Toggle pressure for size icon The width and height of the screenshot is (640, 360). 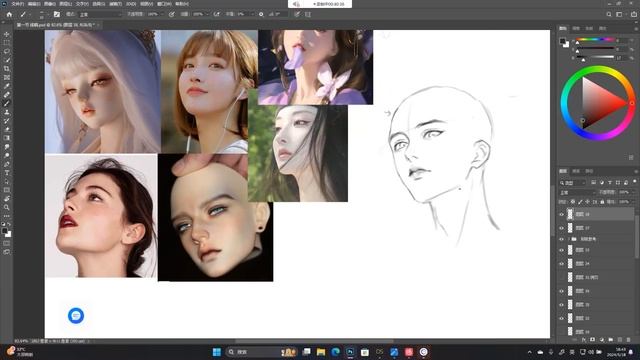(x=297, y=14)
